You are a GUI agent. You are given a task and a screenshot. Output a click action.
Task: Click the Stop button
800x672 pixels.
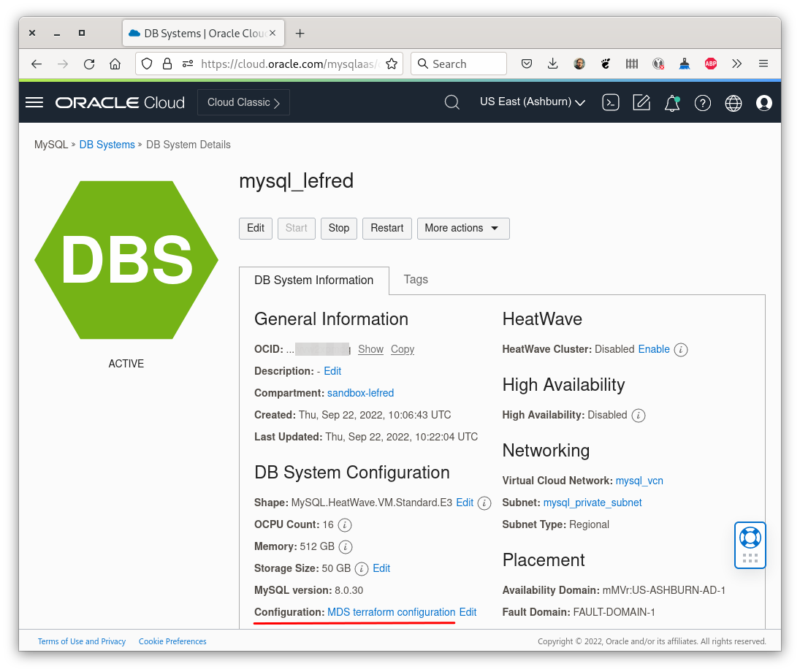click(x=339, y=228)
